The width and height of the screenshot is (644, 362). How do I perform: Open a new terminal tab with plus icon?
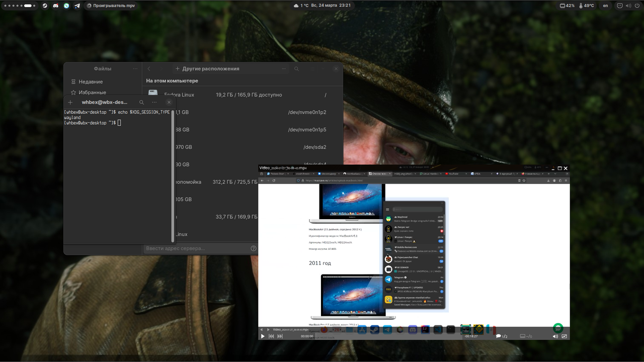tap(70, 102)
